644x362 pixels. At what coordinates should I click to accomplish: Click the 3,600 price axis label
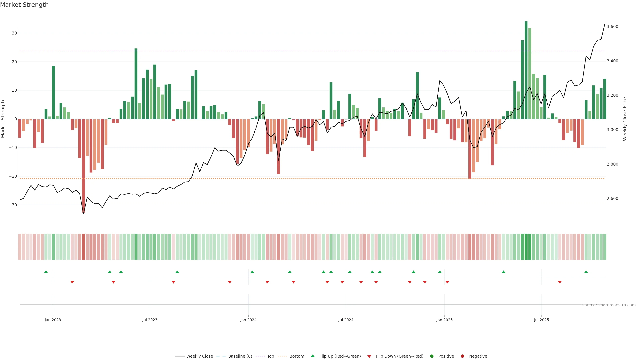tap(612, 26)
